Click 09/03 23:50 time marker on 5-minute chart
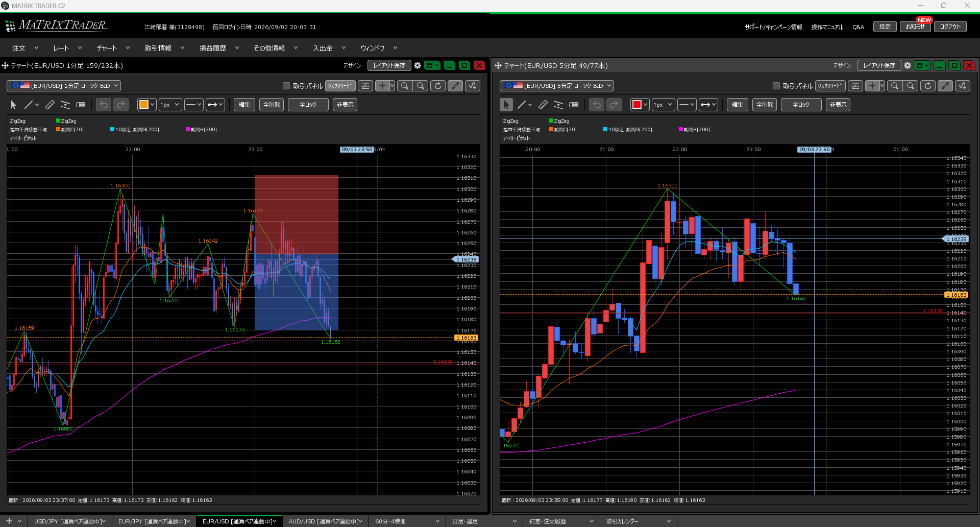The height and width of the screenshot is (527, 980). 815,150
